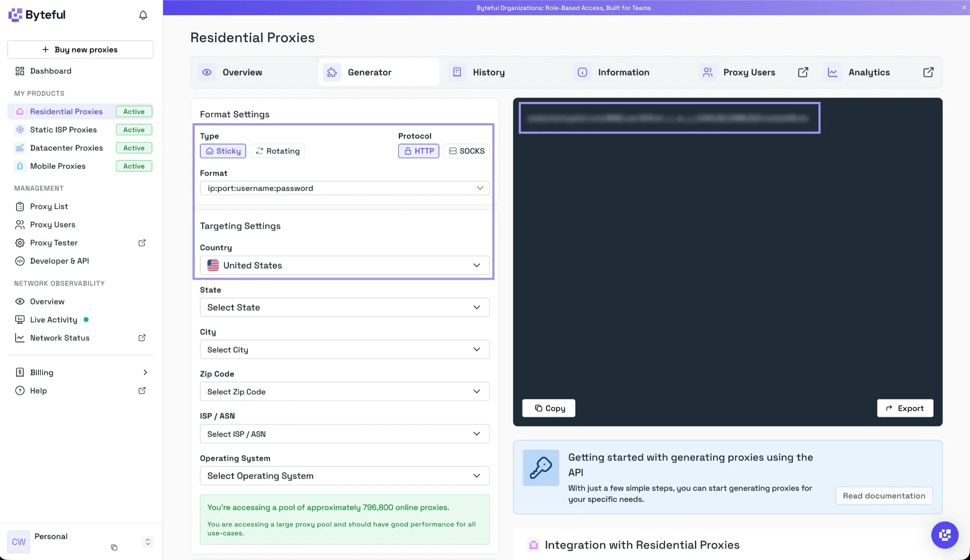Click the Buy new proxies button
Viewport: 970px width, 560px height.
tap(81, 50)
